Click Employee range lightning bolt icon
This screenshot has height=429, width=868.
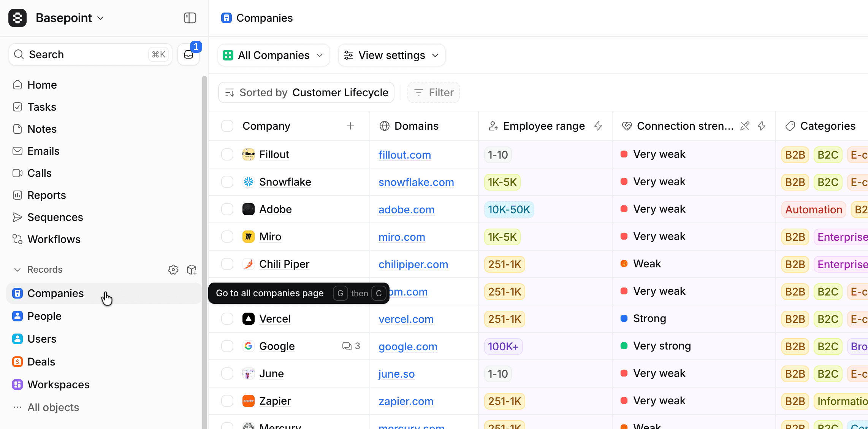coord(598,126)
